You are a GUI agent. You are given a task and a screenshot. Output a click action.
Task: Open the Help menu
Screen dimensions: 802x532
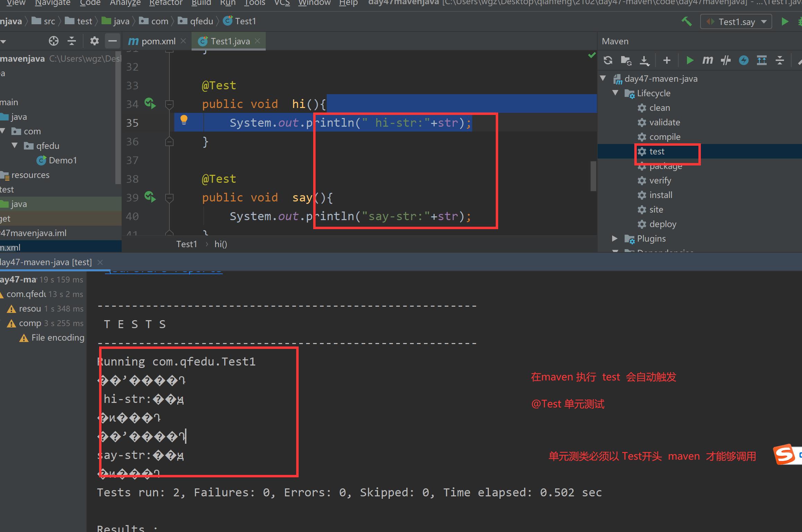pos(348,3)
